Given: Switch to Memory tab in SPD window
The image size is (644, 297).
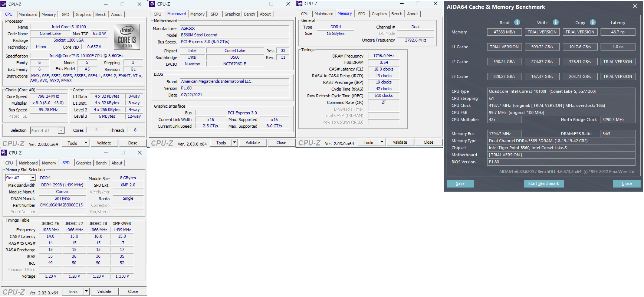Looking at the screenshot, I should click(x=49, y=163).
